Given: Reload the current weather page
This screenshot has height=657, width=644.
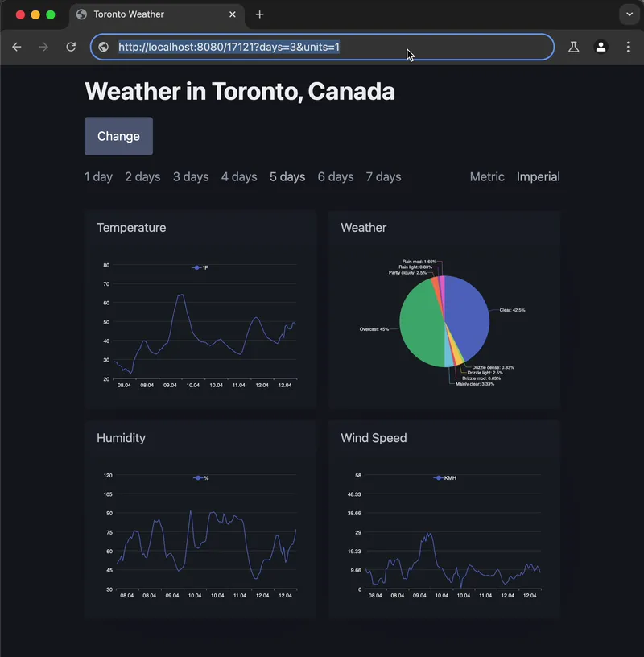Looking at the screenshot, I should coord(72,47).
